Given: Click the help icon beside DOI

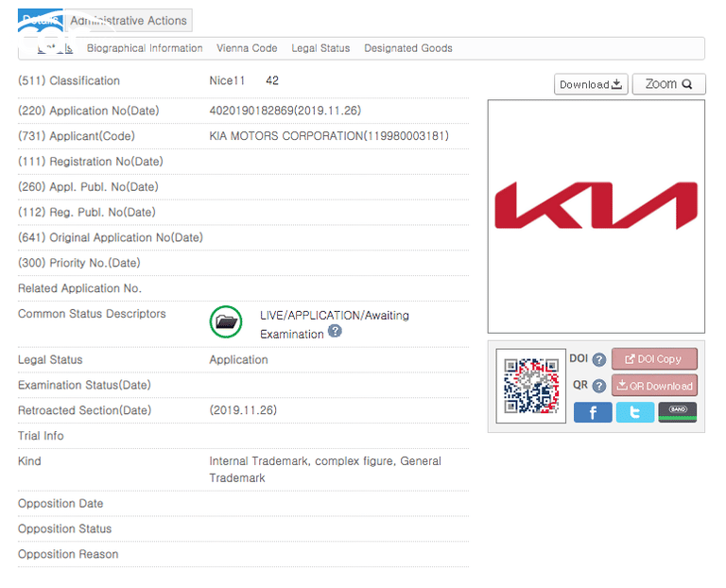Looking at the screenshot, I should tap(599, 359).
